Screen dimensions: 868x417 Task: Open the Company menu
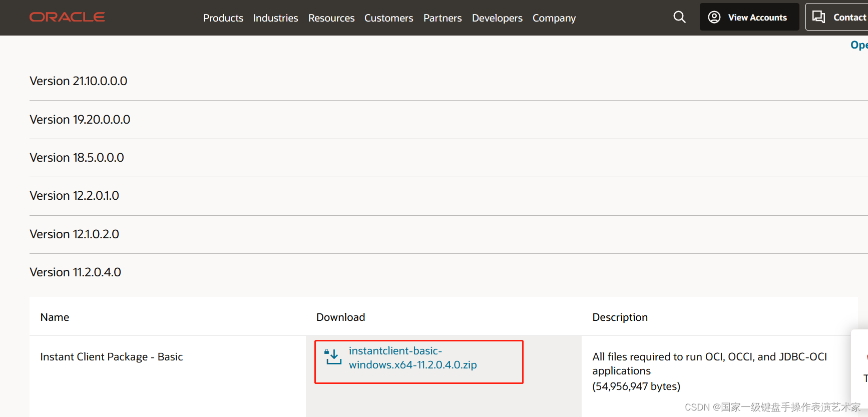coord(554,18)
